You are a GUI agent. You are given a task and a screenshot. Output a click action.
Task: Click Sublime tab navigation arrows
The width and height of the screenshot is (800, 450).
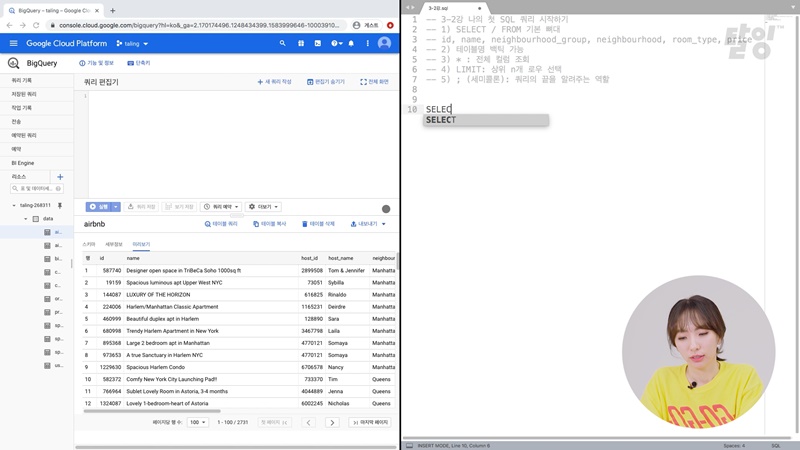(409, 8)
